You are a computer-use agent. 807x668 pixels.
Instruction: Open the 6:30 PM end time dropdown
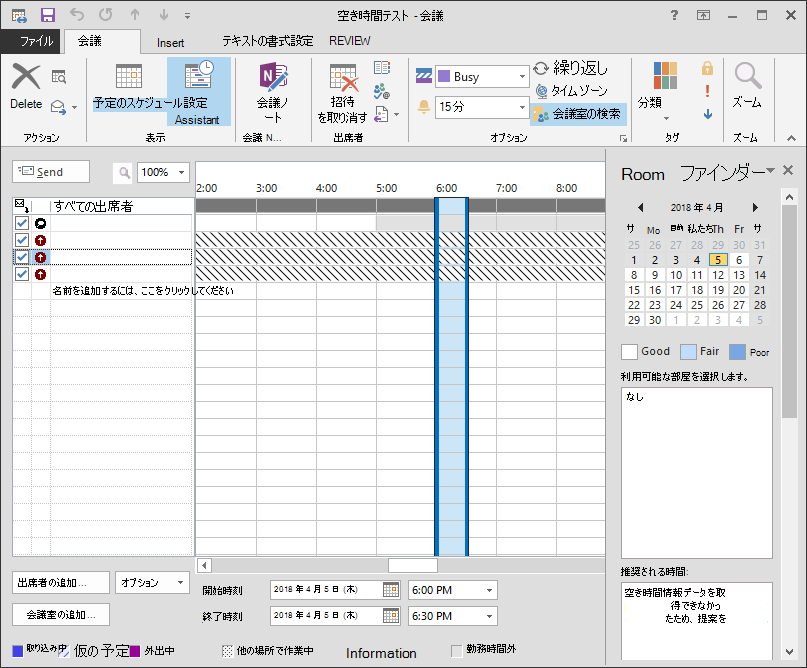[489, 616]
